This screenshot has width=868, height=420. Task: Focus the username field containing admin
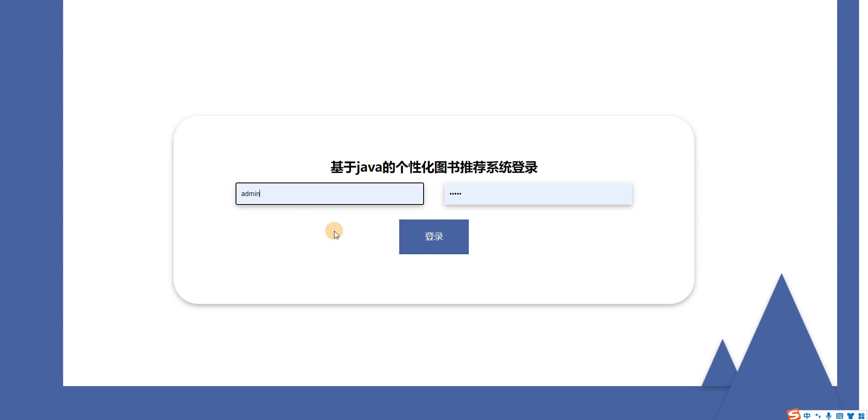click(330, 194)
